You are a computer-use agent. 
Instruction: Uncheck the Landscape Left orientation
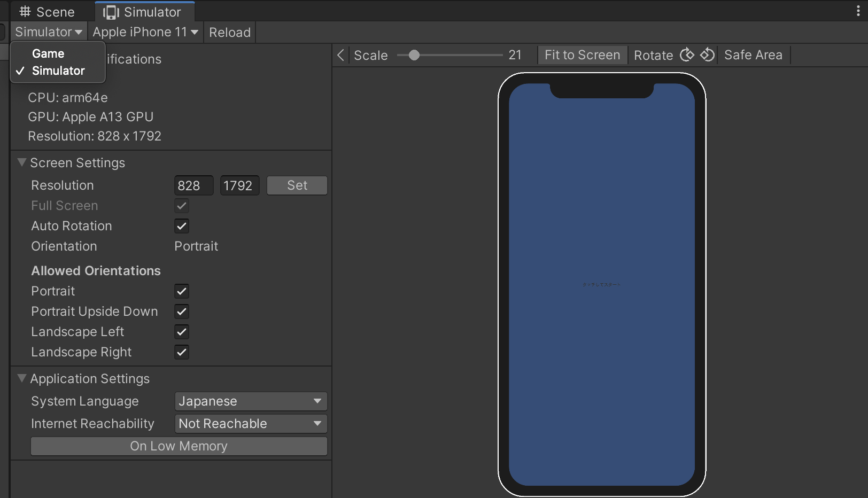pyautogui.click(x=182, y=332)
